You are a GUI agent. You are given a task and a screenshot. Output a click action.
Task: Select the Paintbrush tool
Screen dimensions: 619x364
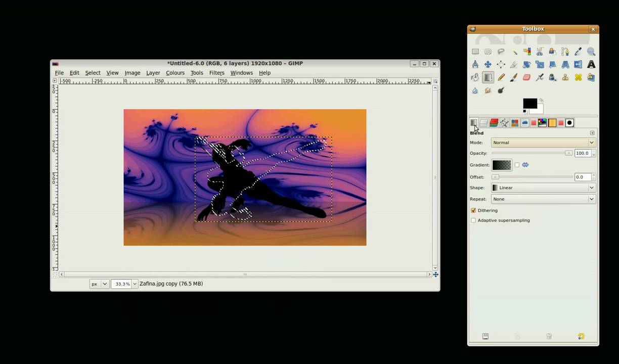click(x=514, y=77)
